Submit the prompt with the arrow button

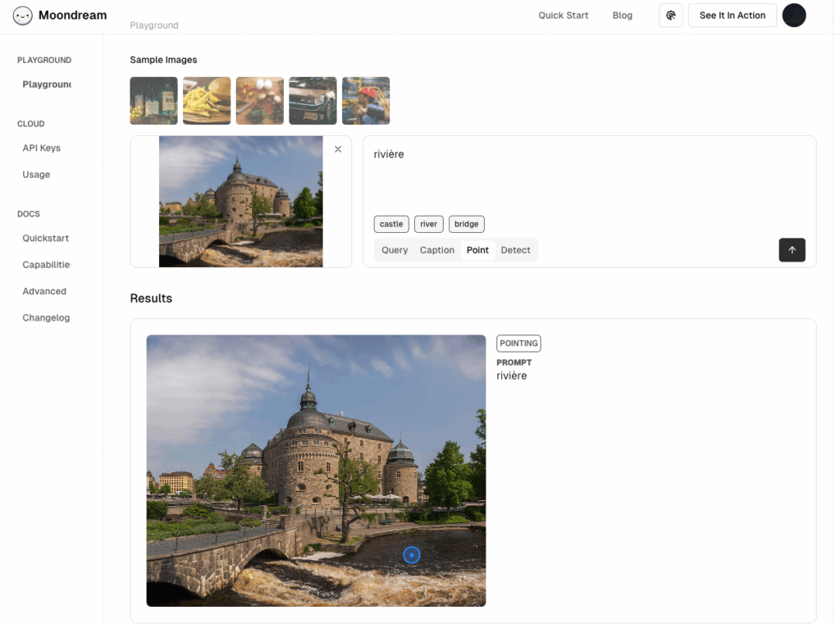point(792,250)
